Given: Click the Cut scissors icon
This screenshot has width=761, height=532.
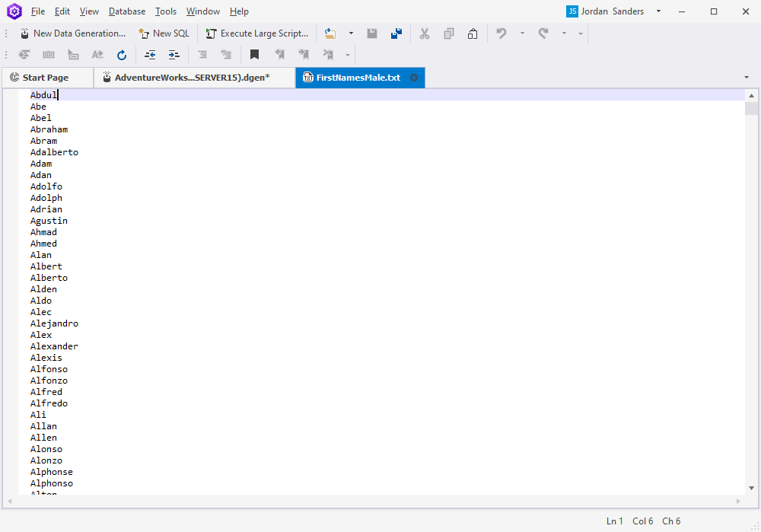Looking at the screenshot, I should pos(425,33).
